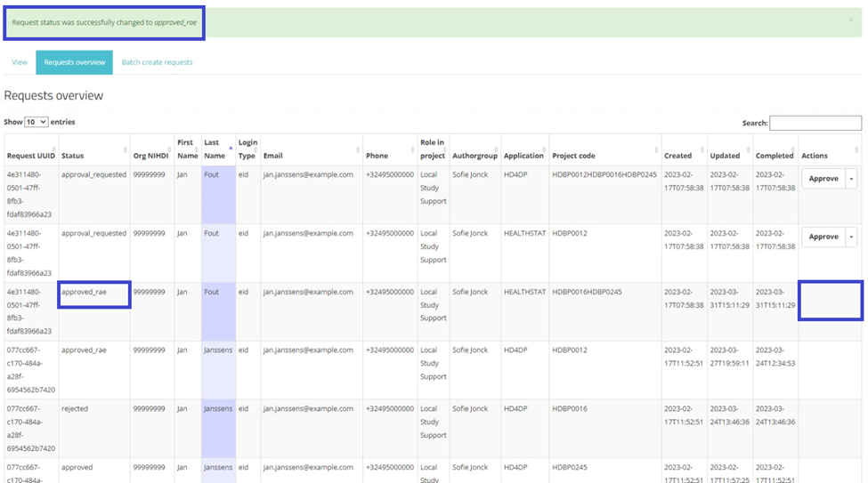This screenshot has height=483, width=868.
Task: Sort table by Updated date column
Action: click(x=729, y=155)
